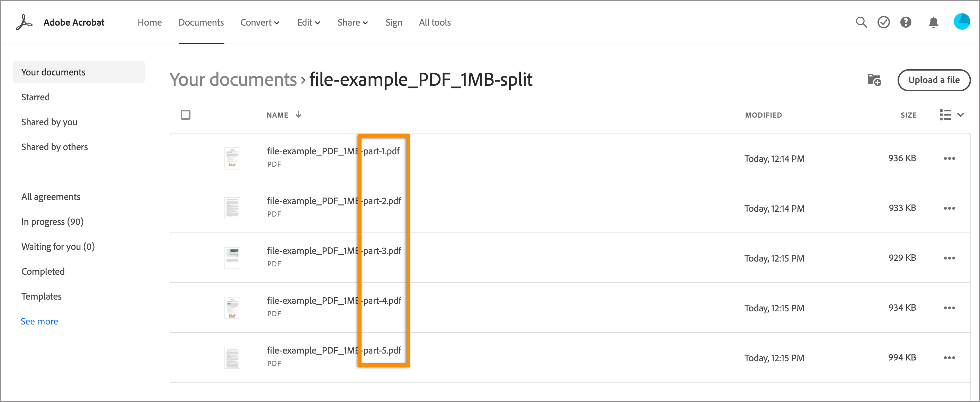The image size is (980, 402).
Task: Open the profile avatar menu
Action: [961, 22]
